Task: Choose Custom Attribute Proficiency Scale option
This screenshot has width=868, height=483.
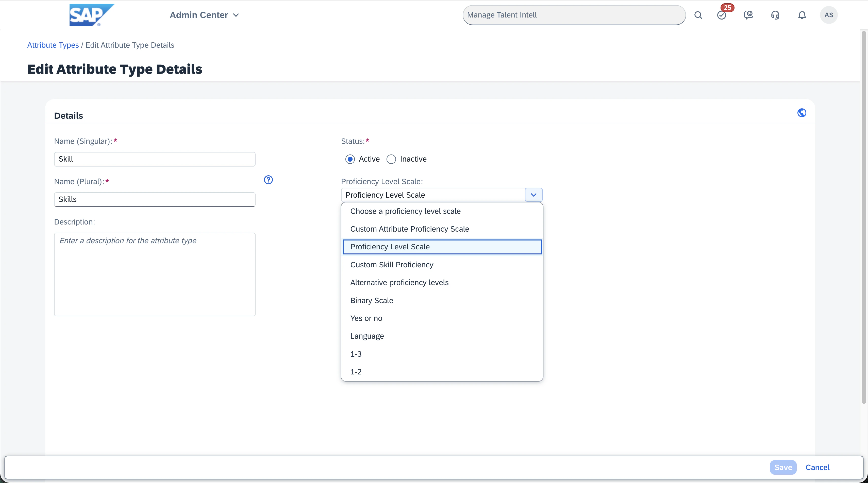Action: point(409,229)
